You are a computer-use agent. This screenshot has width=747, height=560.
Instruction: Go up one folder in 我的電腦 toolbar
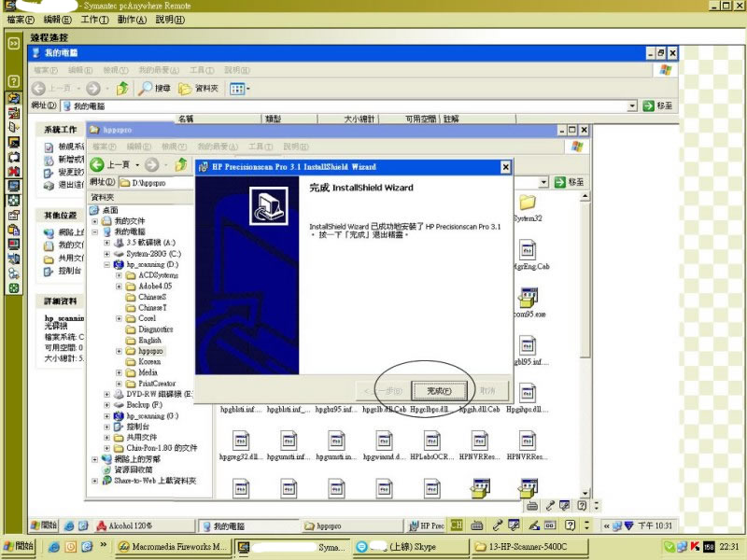pos(122,88)
